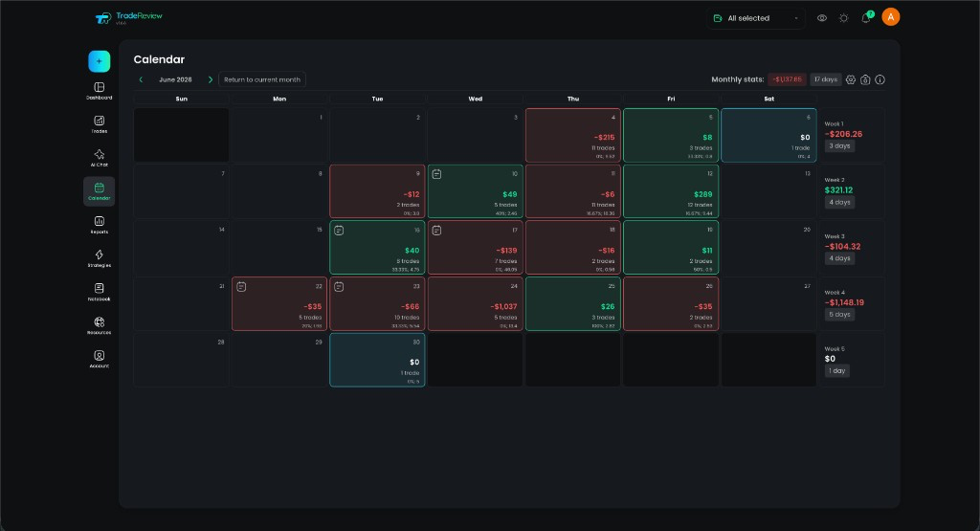Click the 17 days badge
This screenshot has width=980, height=531.
(826, 79)
